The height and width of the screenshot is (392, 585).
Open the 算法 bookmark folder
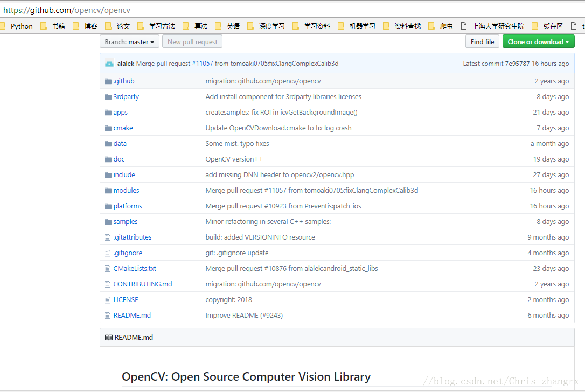[196, 26]
